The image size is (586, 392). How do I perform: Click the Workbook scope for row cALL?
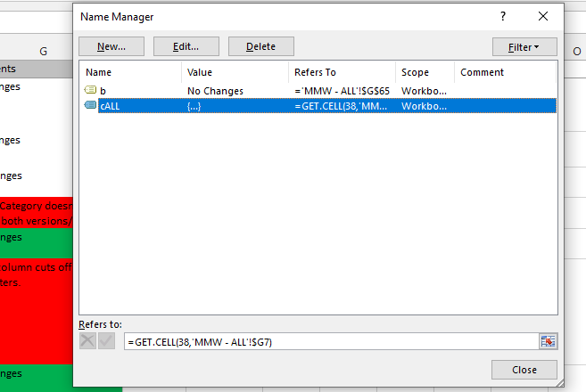[424, 106]
